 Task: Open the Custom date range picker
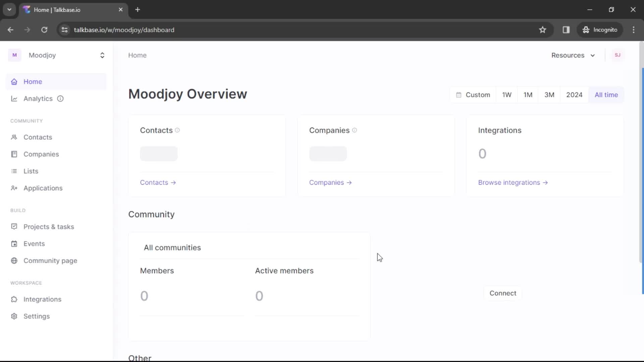click(473, 95)
